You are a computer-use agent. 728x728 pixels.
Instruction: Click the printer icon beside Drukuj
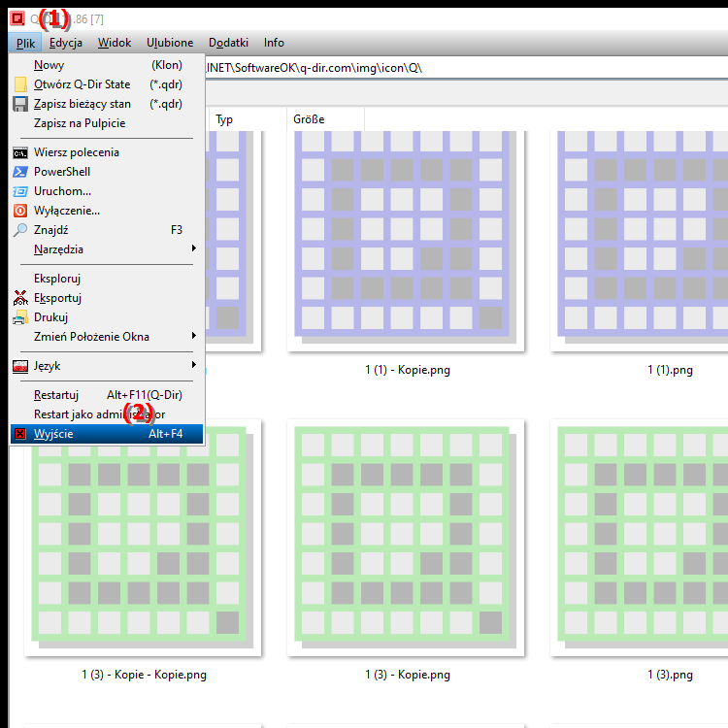[20, 317]
